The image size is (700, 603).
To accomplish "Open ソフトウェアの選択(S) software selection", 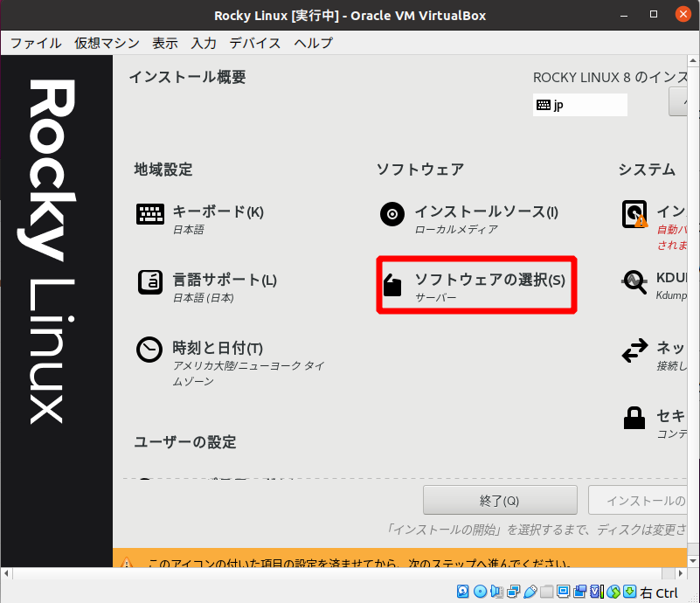I will coord(476,285).
